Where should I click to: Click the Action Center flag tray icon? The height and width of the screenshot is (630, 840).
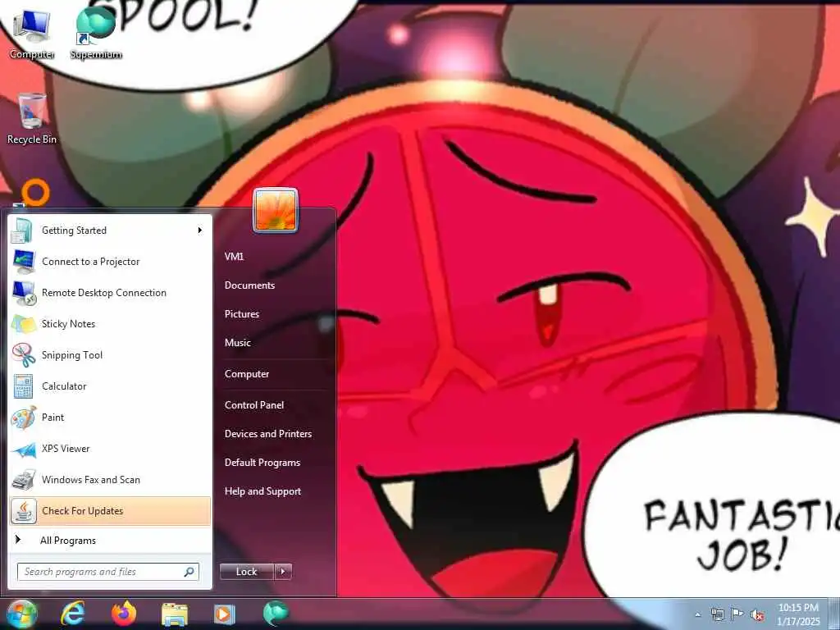coord(737,614)
